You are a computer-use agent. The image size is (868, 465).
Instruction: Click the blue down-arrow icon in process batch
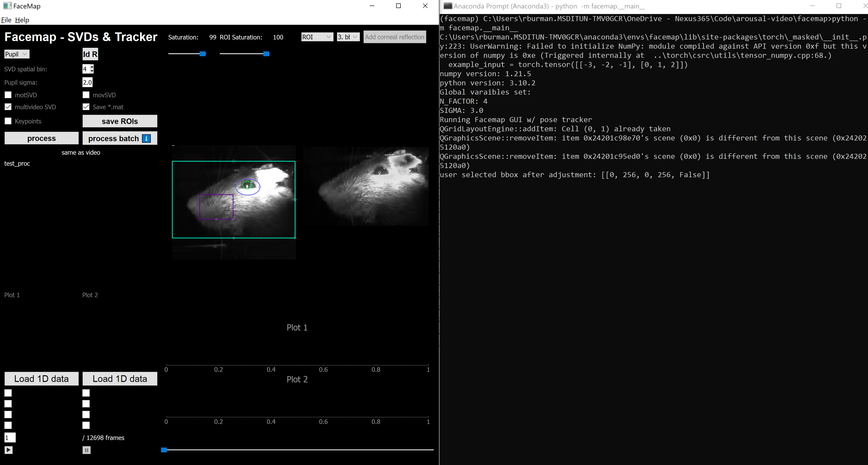click(x=146, y=138)
